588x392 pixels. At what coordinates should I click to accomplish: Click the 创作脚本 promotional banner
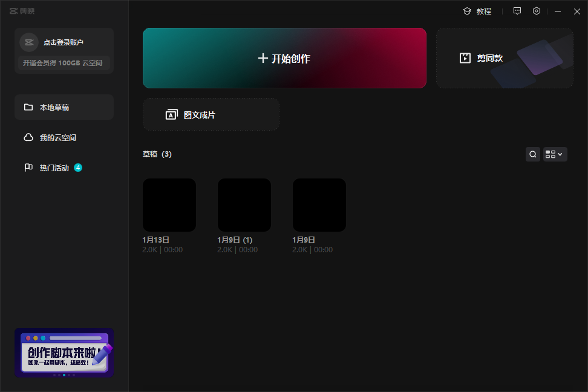click(64, 351)
